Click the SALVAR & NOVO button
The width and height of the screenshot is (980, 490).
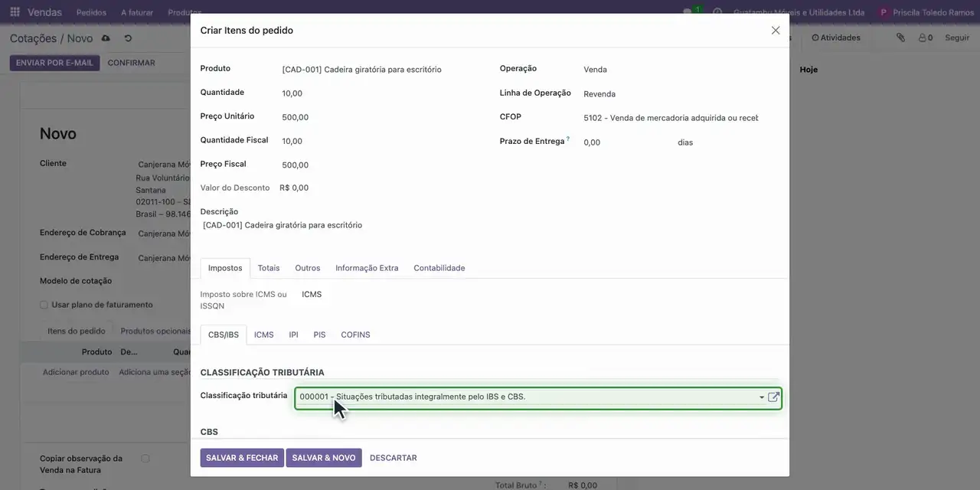point(324,458)
